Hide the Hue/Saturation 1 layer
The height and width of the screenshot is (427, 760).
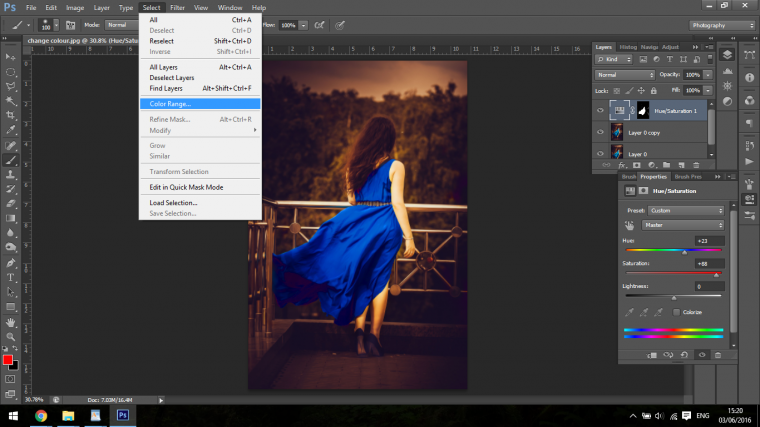coord(600,111)
